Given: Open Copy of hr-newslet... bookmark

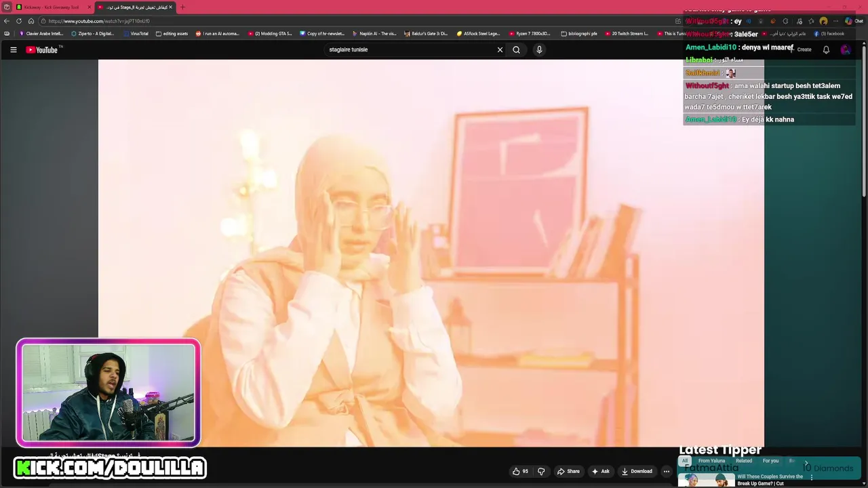Looking at the screenshot, I should coord(322,33).
